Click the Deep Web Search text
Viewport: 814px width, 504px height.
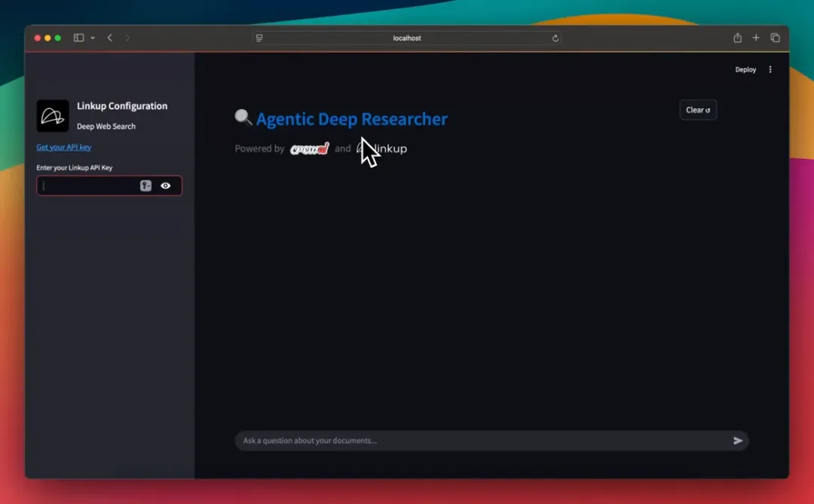(x=106, y=127)
